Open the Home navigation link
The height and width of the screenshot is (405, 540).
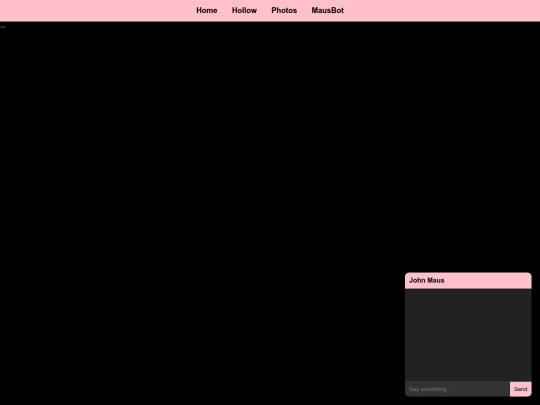click(207, 10)
